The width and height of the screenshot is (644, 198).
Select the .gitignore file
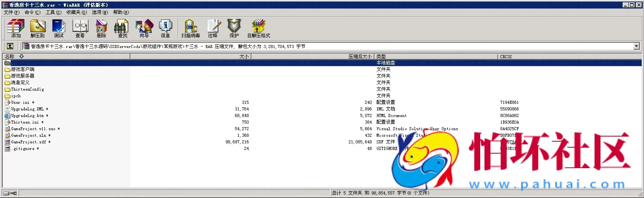[25, 148]
